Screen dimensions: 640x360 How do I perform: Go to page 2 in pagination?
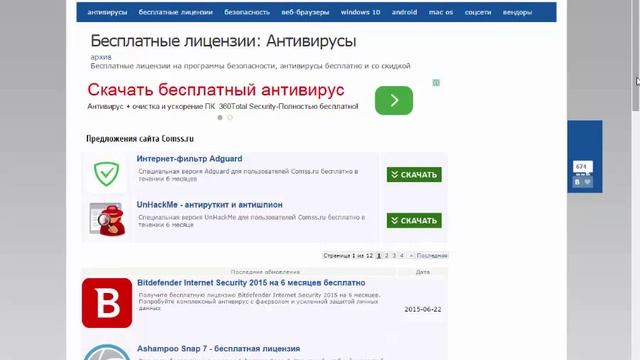coord(387,256)
